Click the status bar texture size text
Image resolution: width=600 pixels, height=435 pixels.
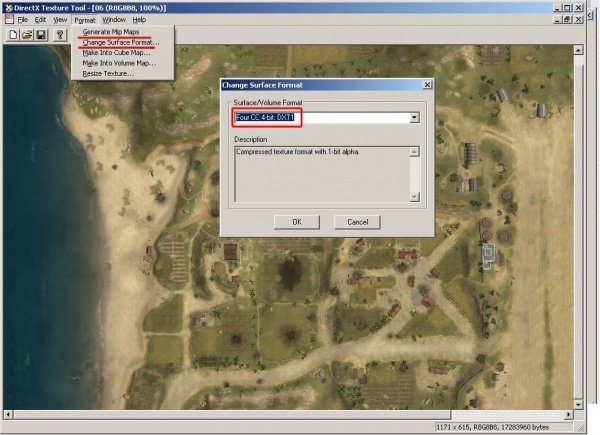[x=493, y=427]
